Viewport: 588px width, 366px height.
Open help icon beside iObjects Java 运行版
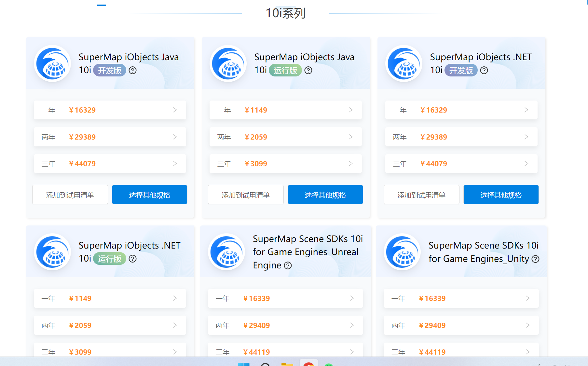[308, 70]
